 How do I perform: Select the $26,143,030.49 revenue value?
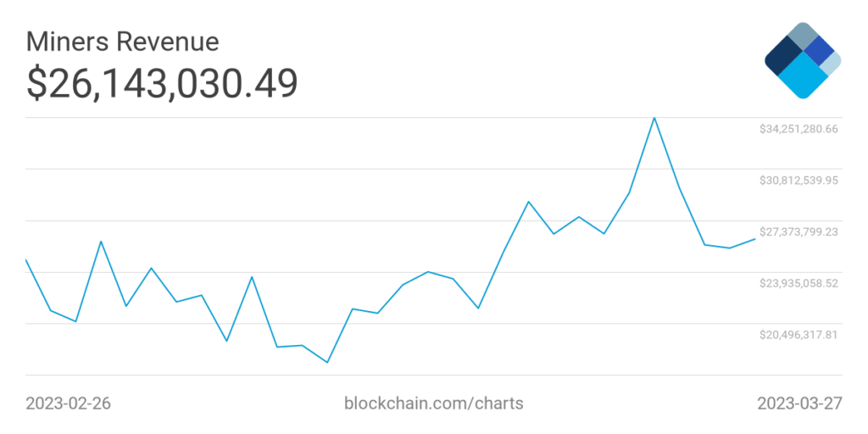point(162,83)
